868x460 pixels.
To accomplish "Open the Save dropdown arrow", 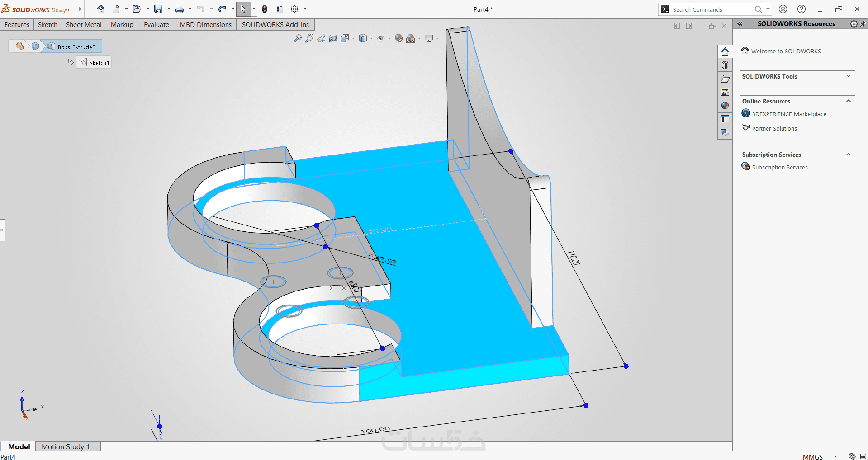I will (169, 9).
